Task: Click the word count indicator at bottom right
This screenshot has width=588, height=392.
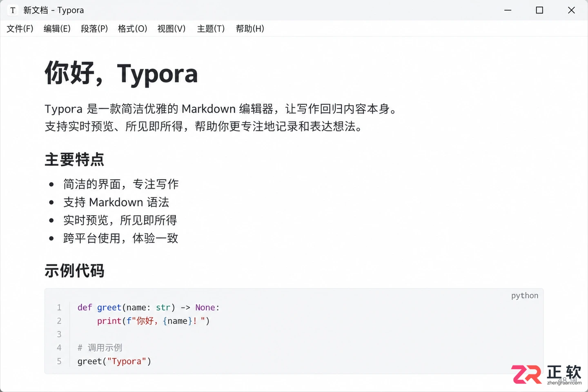Action: 568,381
